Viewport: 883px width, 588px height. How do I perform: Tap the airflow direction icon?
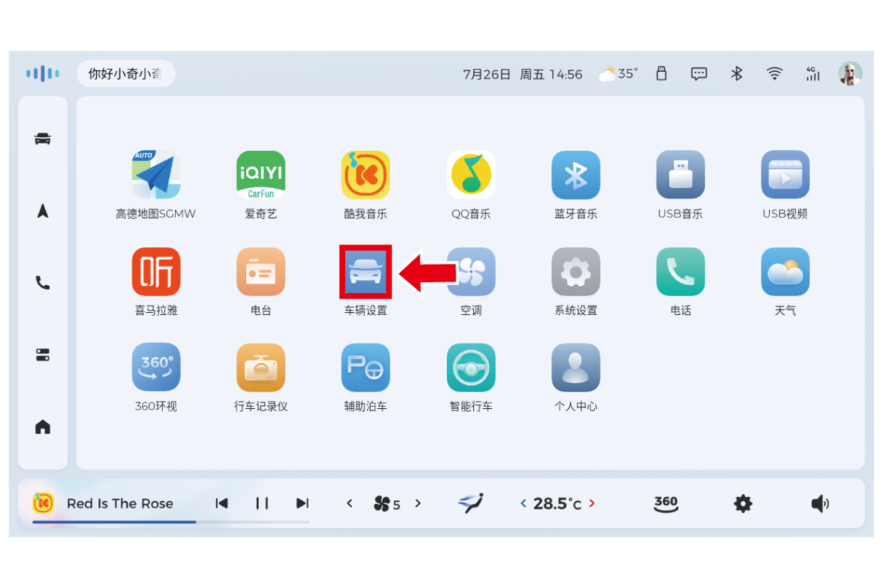pyautogui.click(x=470, y=503)
